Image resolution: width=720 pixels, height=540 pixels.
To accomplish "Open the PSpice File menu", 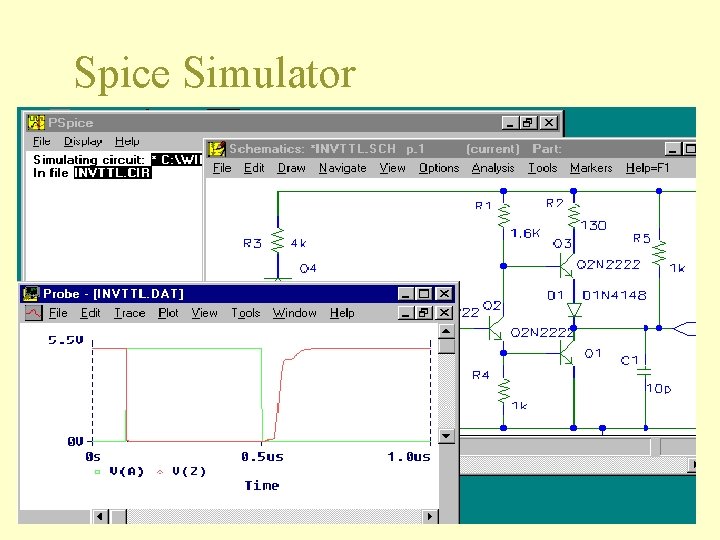I will coord(42,141).
